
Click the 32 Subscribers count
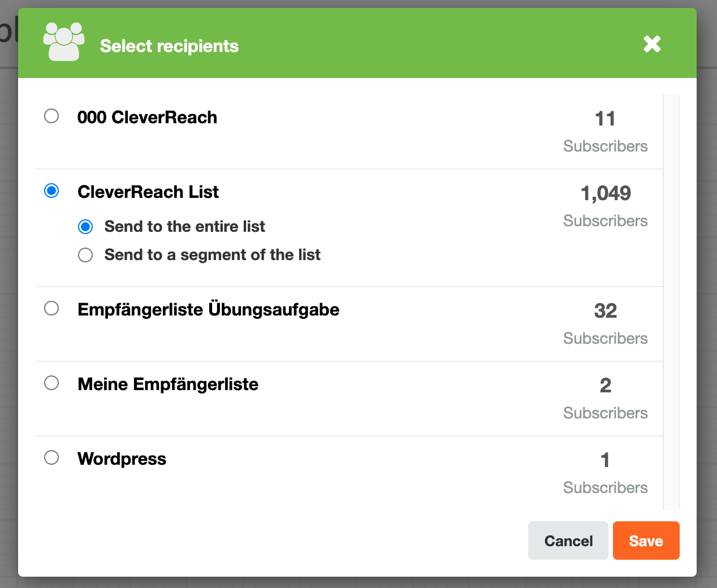(606, 323)
